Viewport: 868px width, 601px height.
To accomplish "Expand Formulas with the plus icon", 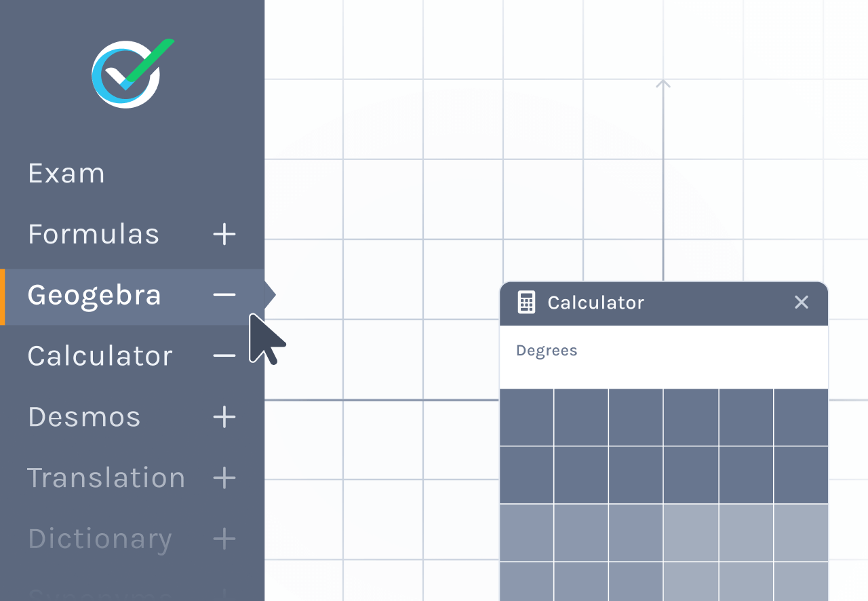I will (224, 235).
